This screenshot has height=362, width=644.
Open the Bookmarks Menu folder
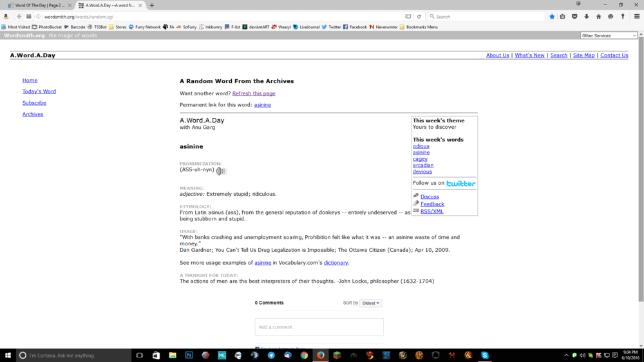(x=419, y=27)
